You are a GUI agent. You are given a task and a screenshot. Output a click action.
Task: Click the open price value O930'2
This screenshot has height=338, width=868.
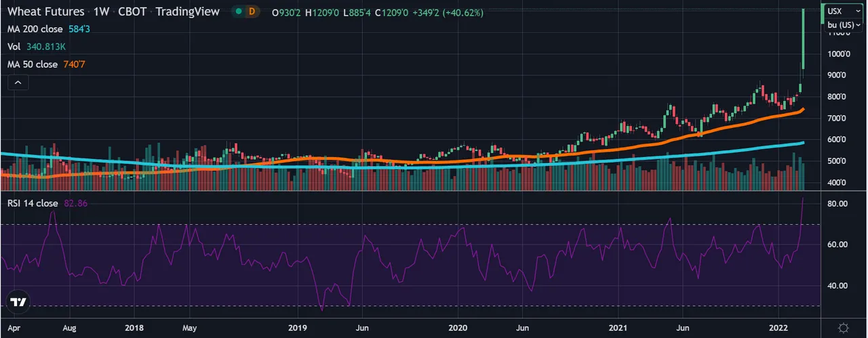(287, 12)
